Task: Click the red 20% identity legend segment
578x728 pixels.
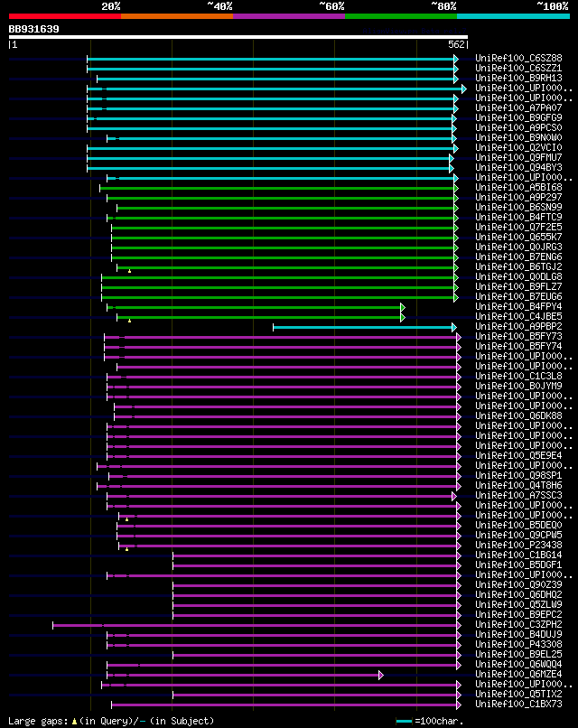Action: pos(64,16)
